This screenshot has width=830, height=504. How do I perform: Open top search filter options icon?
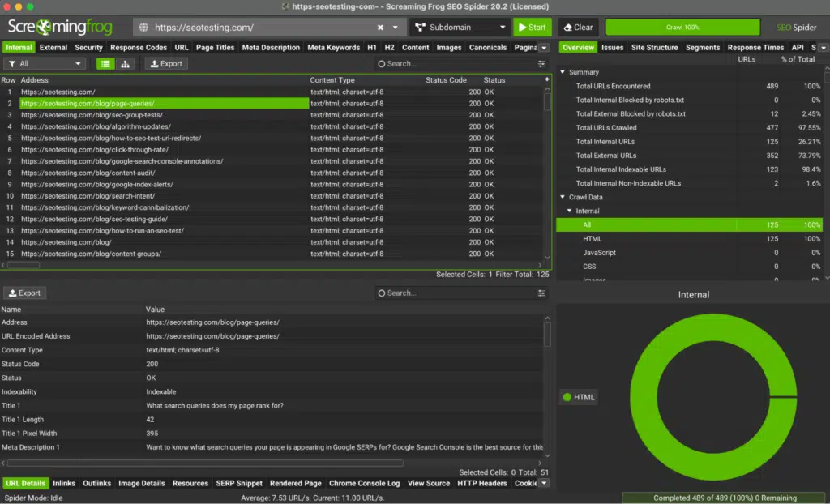tap(541, 63)
